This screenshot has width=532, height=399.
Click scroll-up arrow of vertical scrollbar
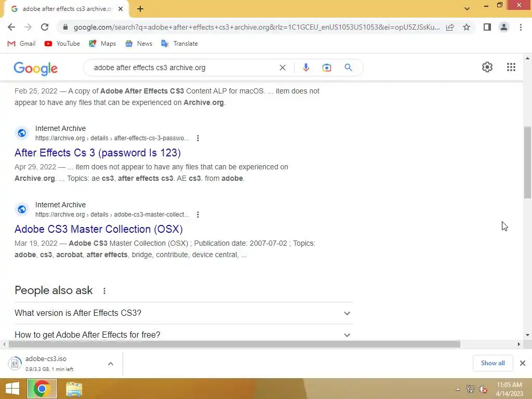(x=527, y=58)
